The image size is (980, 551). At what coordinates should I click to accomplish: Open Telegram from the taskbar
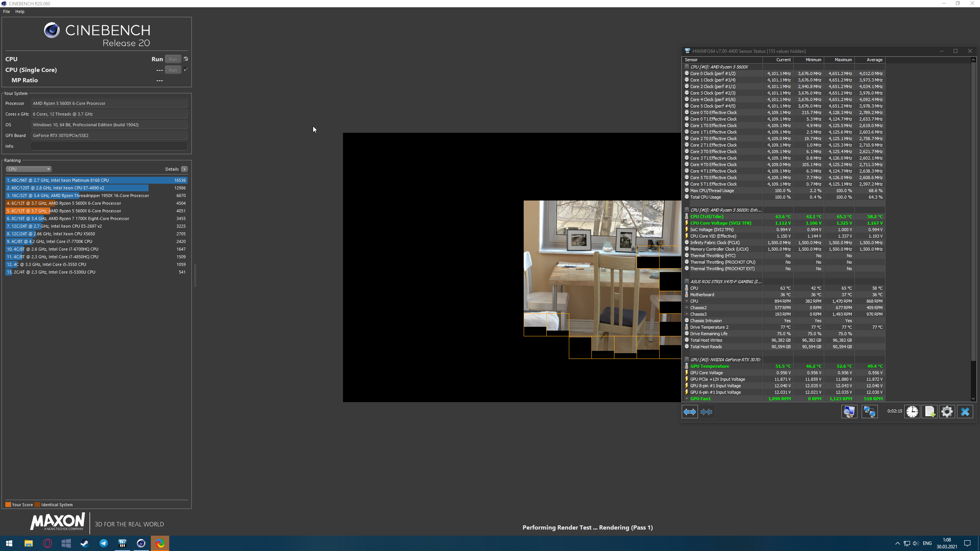tap(103, 543)
